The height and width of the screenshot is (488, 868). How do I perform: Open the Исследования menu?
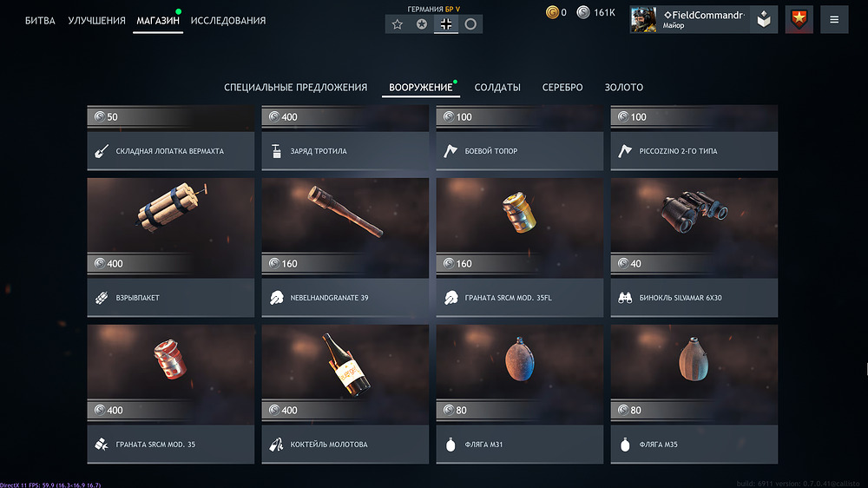pyautogui.click(x=228, y=21)
